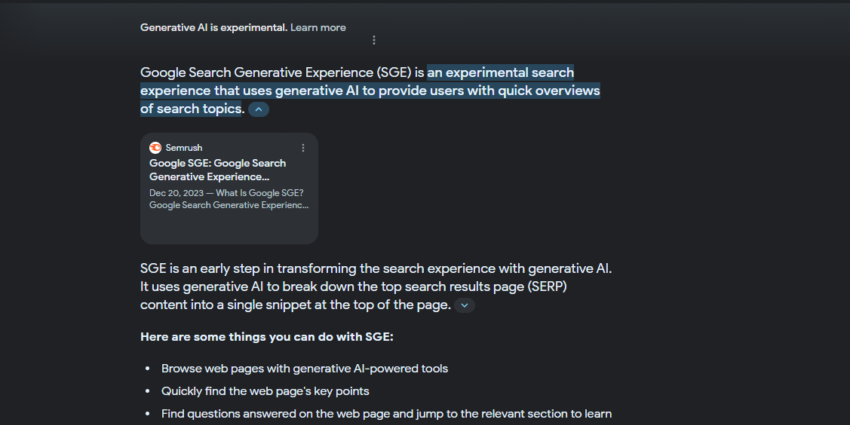Click the highlighted 'of search topics.' text

pos(192,108)
